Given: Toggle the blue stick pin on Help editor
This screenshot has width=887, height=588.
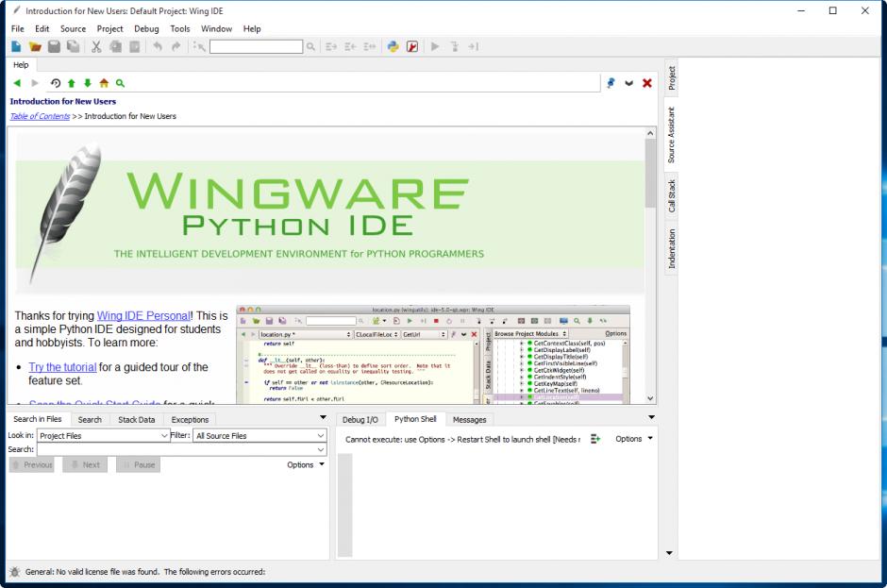Looking at the screenshot, I should tap(611, 83).
